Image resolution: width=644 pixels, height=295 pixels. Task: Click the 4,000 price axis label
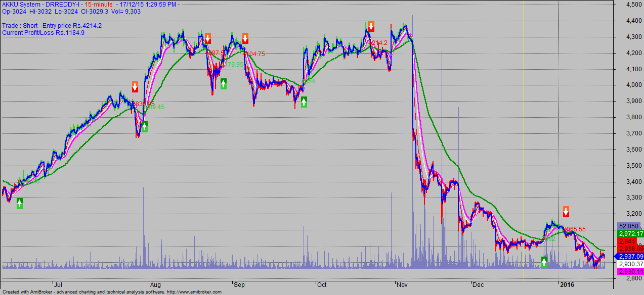[634, 85]
